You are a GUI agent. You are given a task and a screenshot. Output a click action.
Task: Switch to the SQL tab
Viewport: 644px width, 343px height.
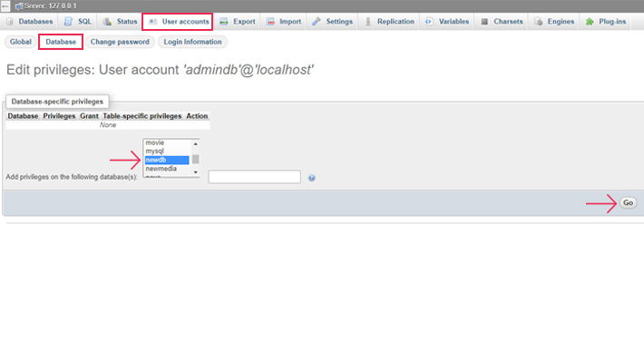coord(78,22)
